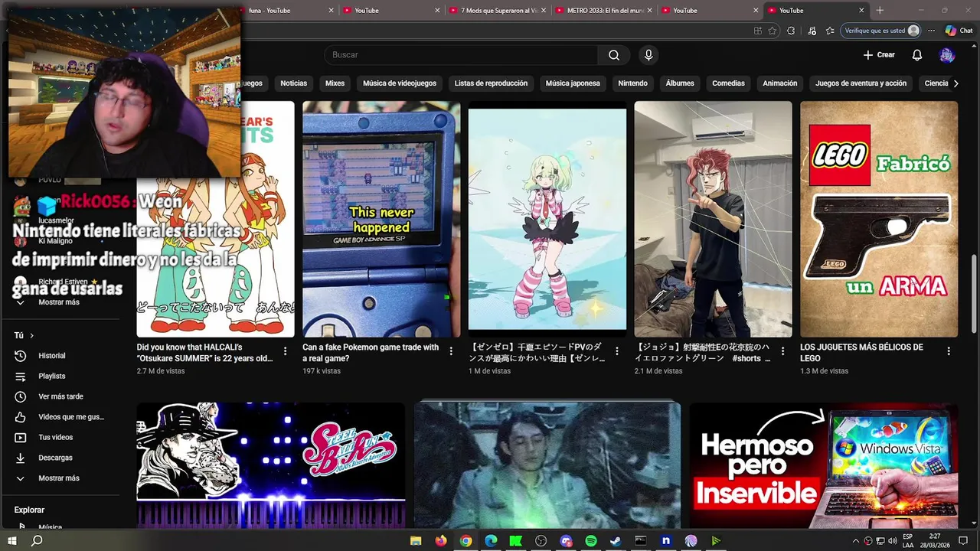Play LEGO Fabricó un ARMA video thumbnail
Viewport: 980px width, 551px height.
pyautogui.click(x=879, y=219)
